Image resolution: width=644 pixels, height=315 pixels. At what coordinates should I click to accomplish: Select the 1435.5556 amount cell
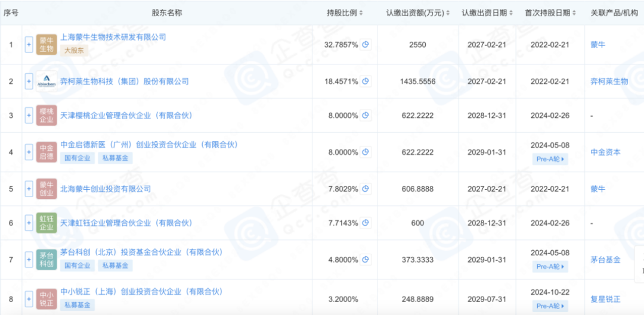418,81
